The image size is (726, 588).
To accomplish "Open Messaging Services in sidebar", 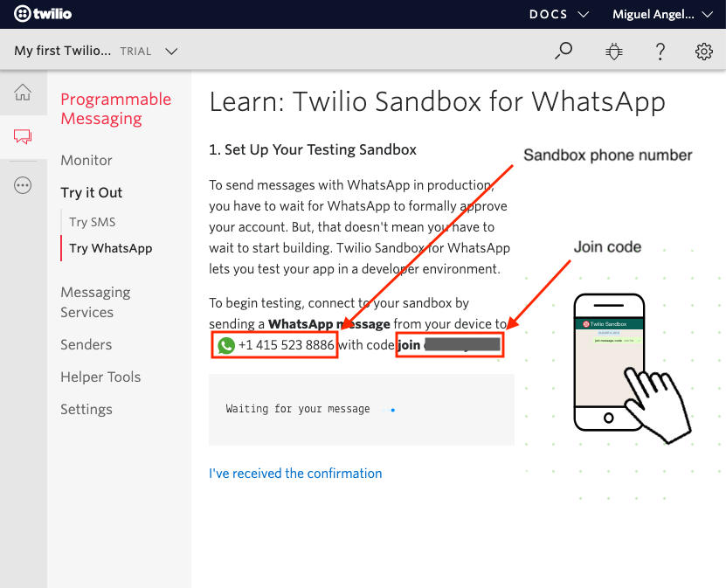I will 95,302.
